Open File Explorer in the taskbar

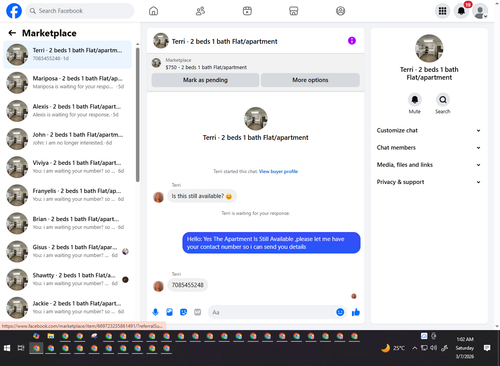(50, 336)
